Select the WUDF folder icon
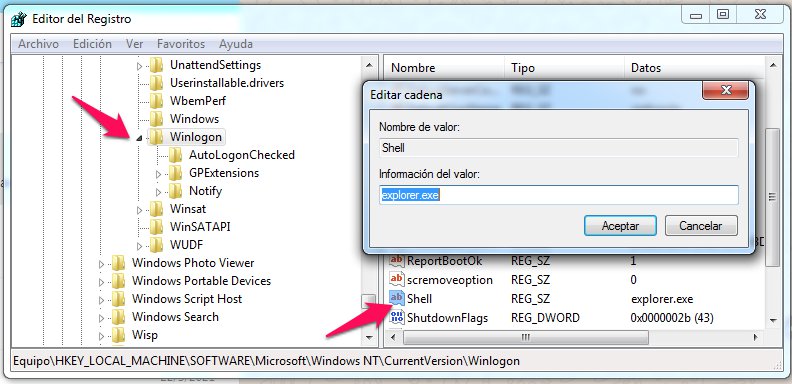 click(x=157, y=245)
